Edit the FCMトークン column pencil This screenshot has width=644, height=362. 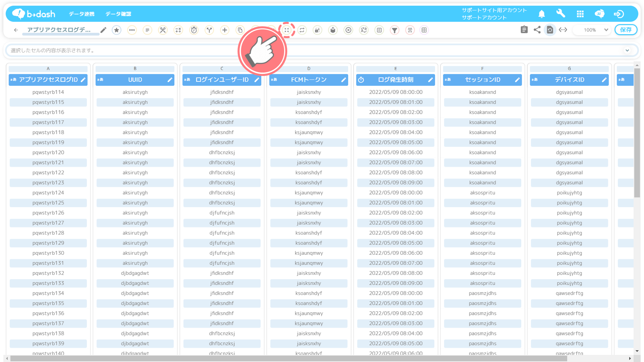click(344, 80)
